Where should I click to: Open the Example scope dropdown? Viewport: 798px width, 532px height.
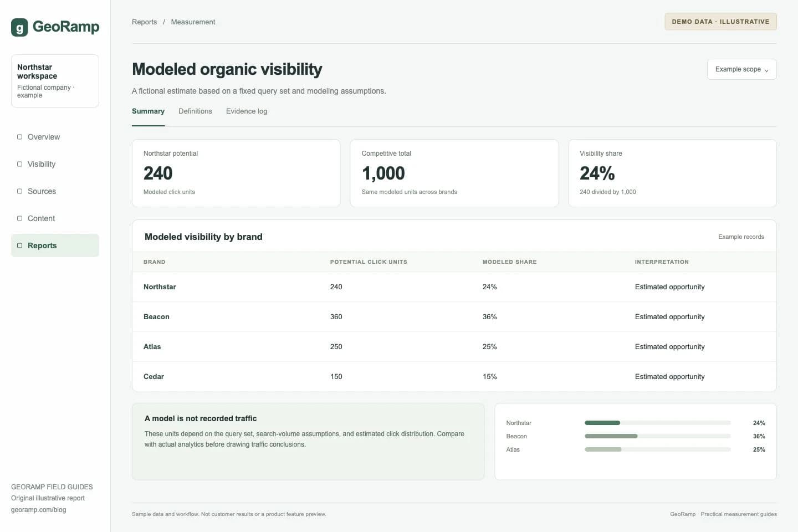(741, 69)
